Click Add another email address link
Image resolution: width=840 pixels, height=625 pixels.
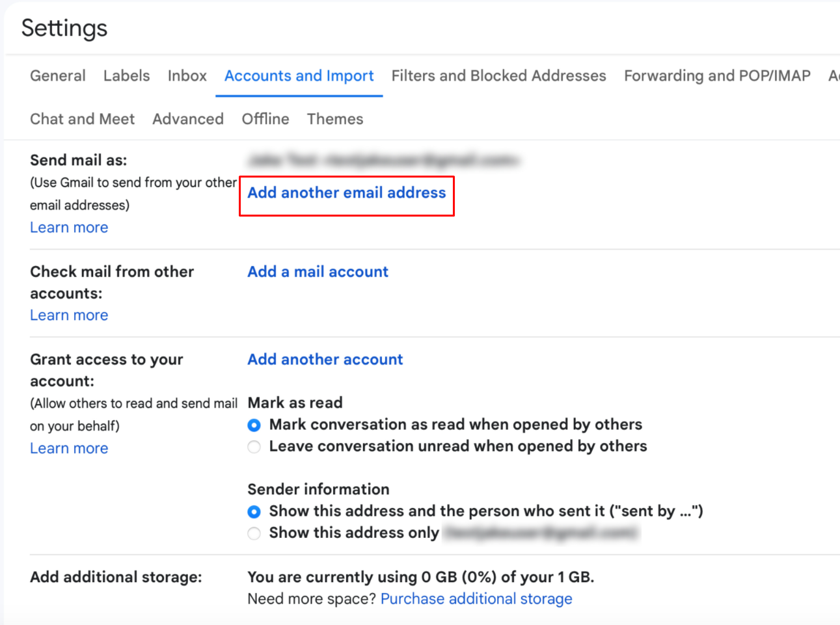pos(346,193)
